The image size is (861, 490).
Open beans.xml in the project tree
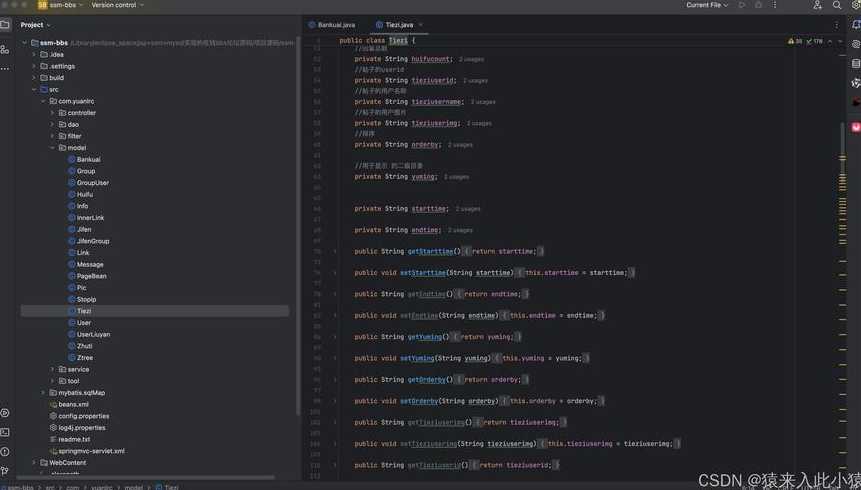coord(74,404)
